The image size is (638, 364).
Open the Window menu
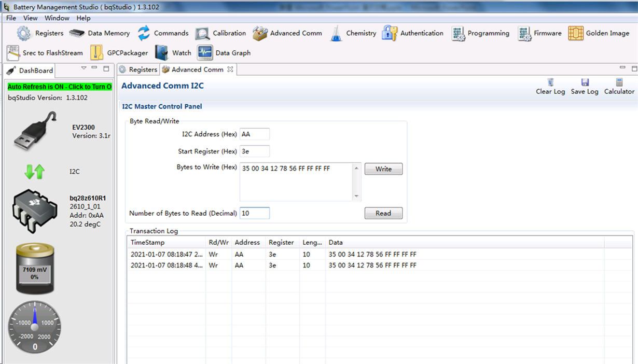pos(57,18)
